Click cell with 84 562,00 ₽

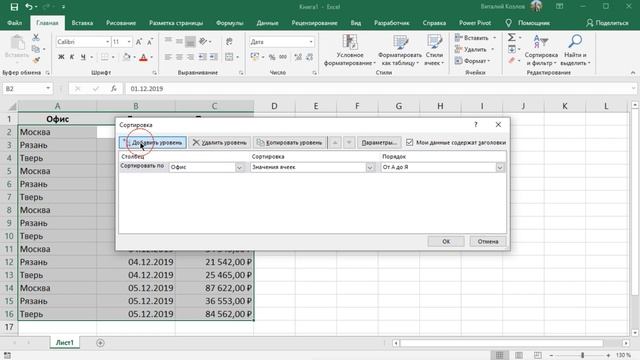click(x=215, y=314)
